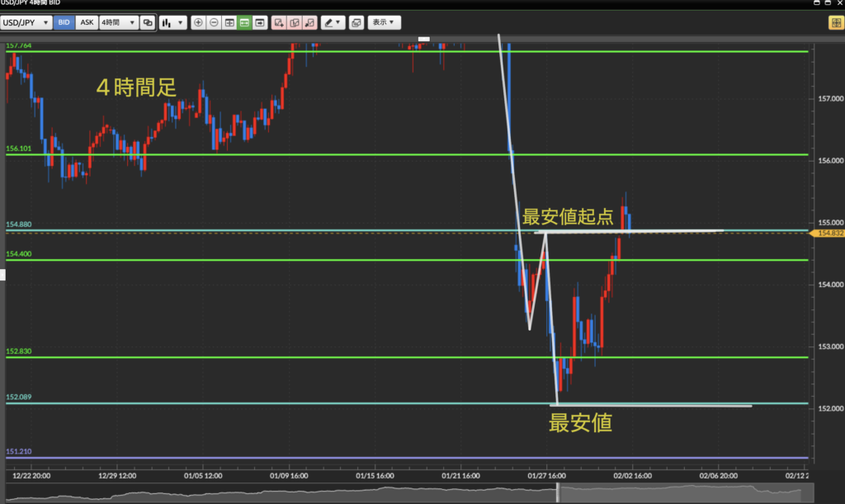Click the chart snapshot icon before 表示
Viewport: 845px width, 504px height.
pyautogui.click(x=356, y=23)
